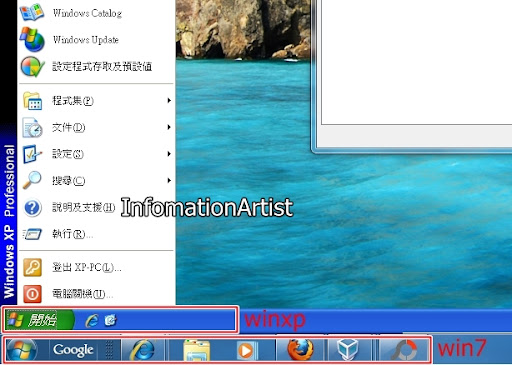Choose 電腦關機(U) shut down
Screen dimensions: 512x365
97,294
